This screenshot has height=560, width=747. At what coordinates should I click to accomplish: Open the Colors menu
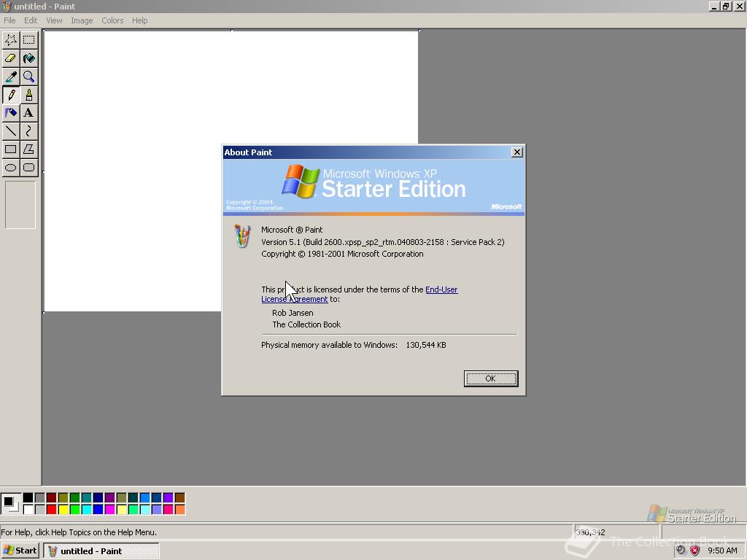[x=112, y=20]
